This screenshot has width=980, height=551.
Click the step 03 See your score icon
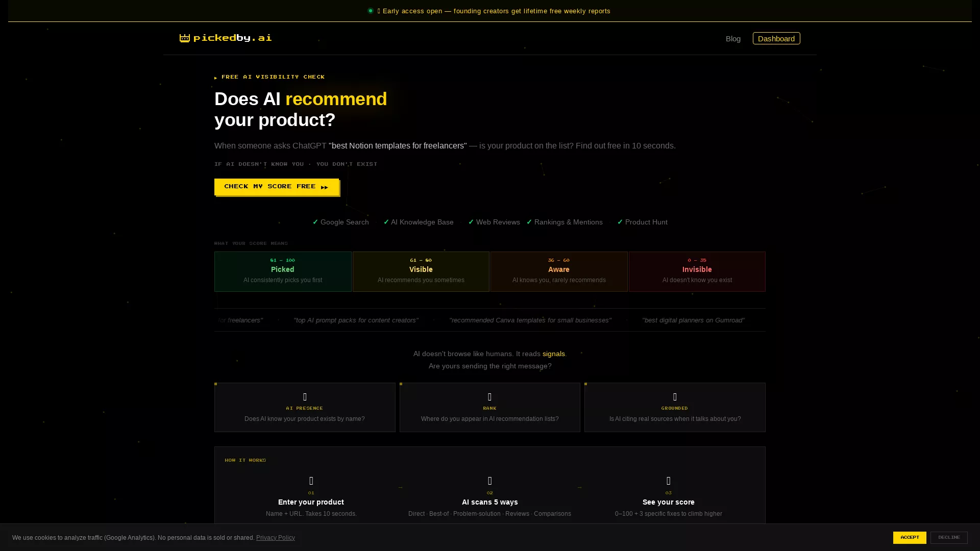click(668, 480)
